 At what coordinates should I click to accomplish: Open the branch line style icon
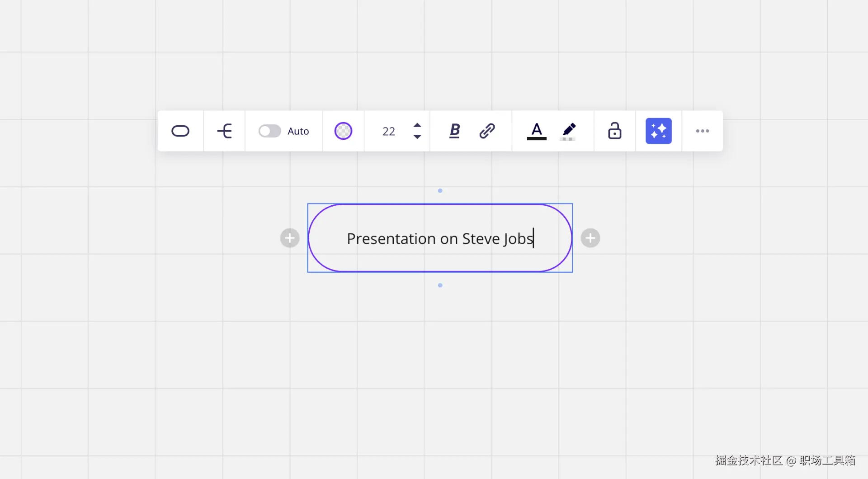click(x=224, y=131)
